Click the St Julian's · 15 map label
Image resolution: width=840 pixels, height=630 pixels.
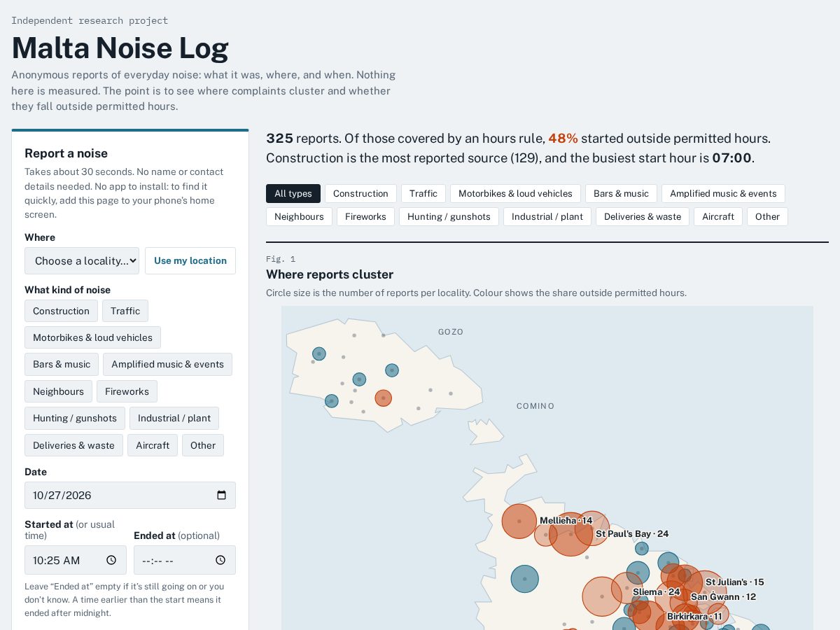tap(734, 582)
